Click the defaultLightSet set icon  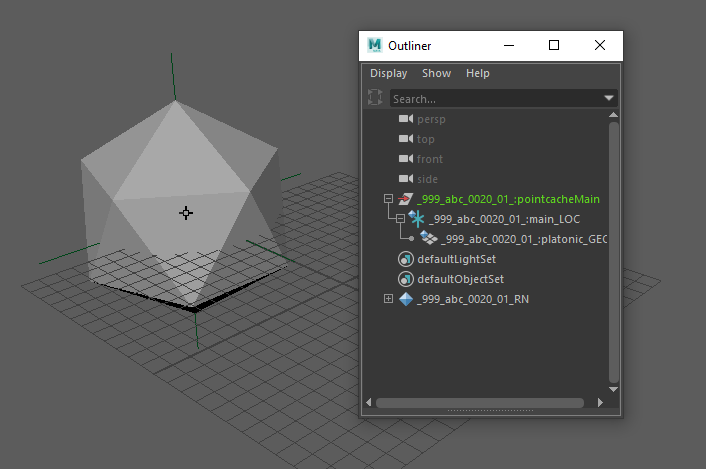(406, 259)
